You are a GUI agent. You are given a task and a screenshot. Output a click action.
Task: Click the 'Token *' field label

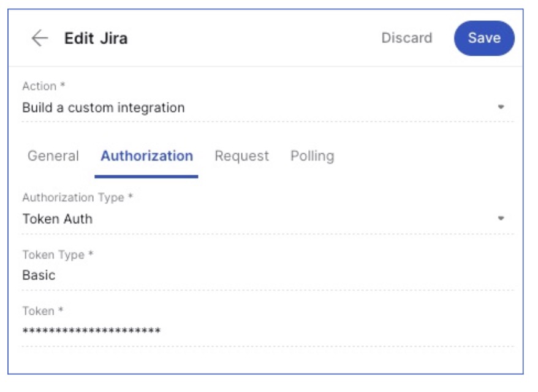pyautogui.click(x=43, y=311)
